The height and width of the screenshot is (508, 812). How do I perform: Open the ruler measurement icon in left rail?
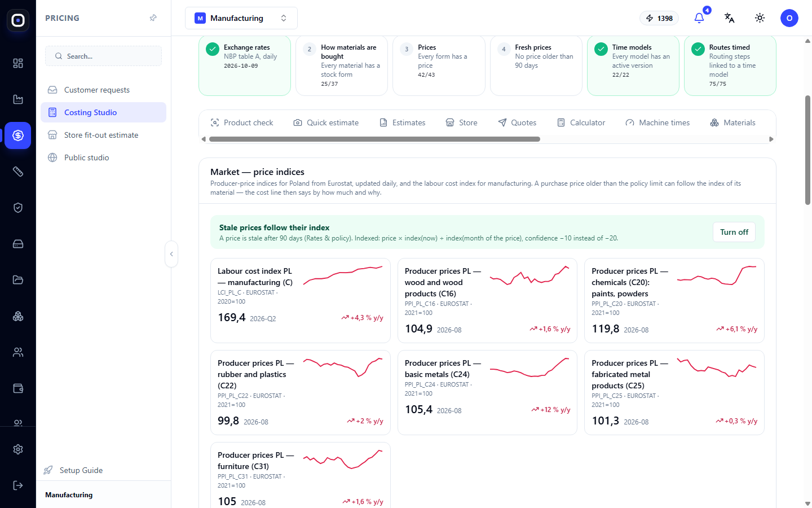tap(18, 172)
